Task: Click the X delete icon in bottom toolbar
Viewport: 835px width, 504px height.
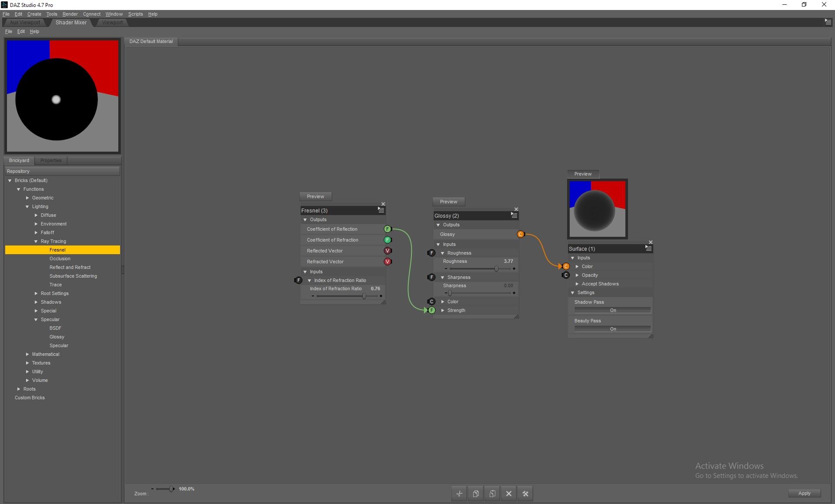Action: pos(509,494)
